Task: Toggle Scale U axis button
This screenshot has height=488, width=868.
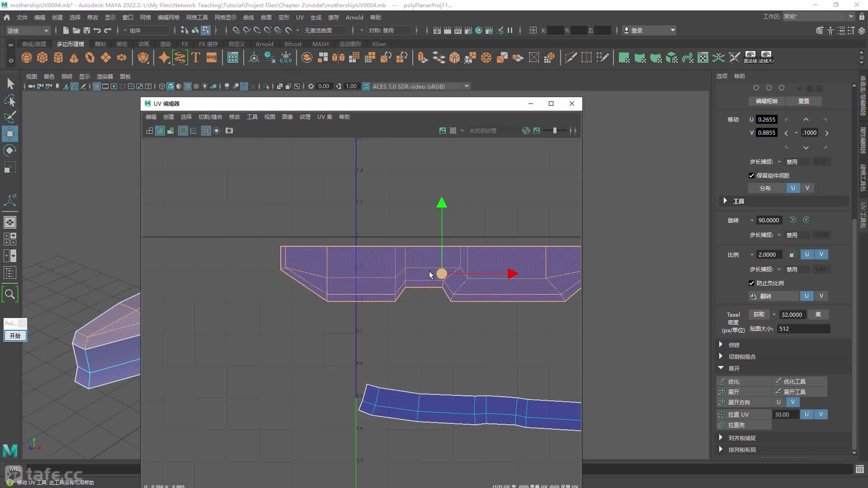Action: (x=807, y=254)
